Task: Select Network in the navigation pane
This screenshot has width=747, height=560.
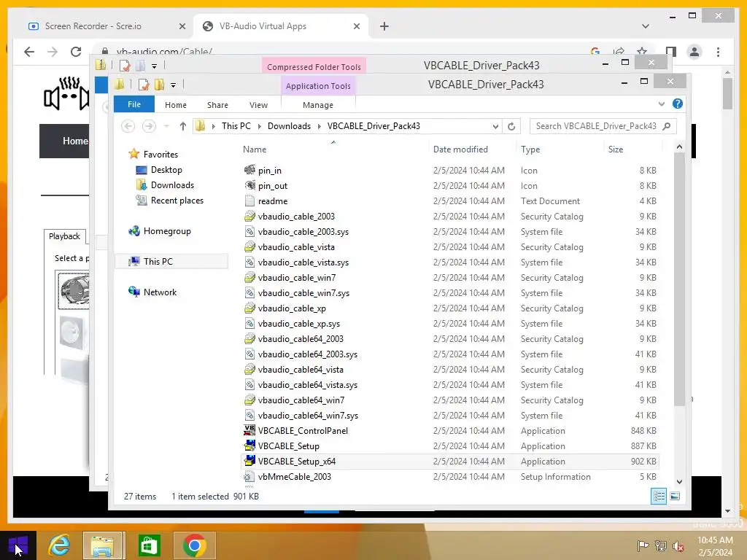Action: 160,292
